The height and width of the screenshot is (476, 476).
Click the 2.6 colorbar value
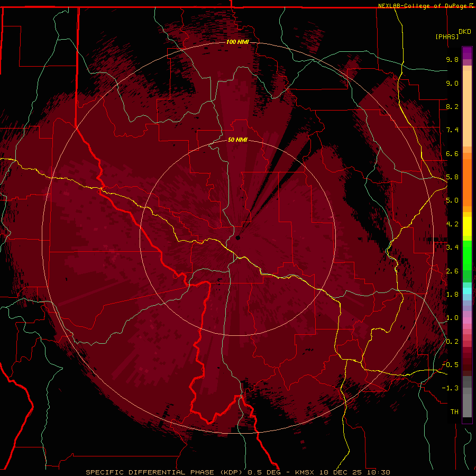pos(452,271)
